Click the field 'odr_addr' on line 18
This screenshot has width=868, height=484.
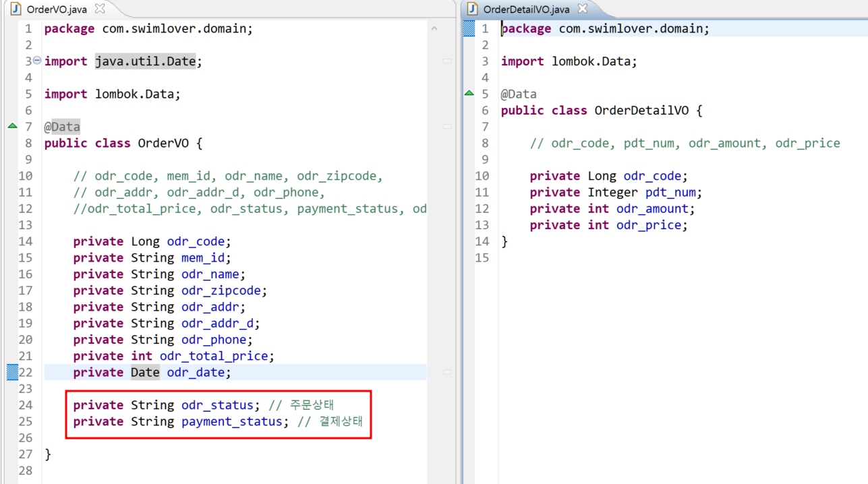tap(210, 307)
